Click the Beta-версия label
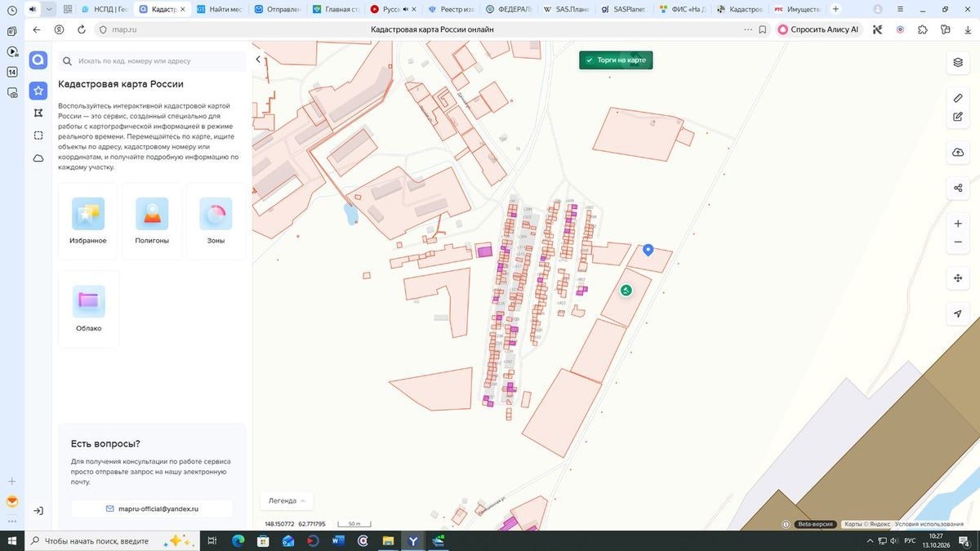 pos(814,524)
